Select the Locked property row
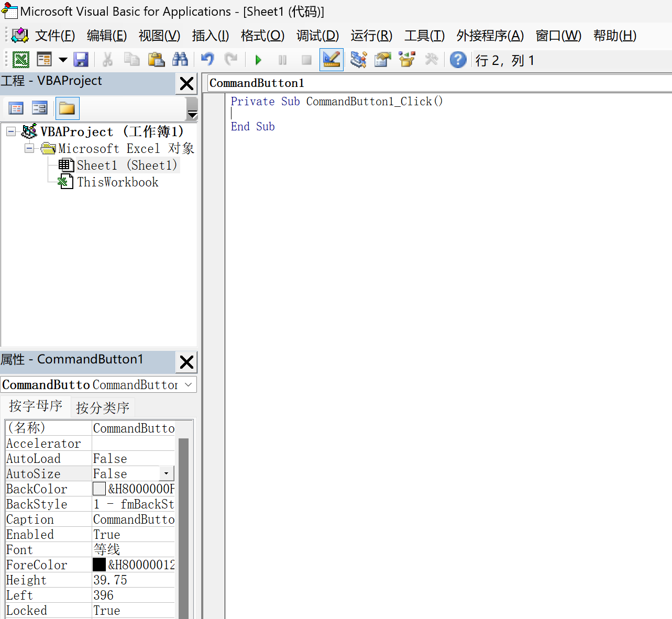Viewport: 672px width, 619px height. pos(90,610)
